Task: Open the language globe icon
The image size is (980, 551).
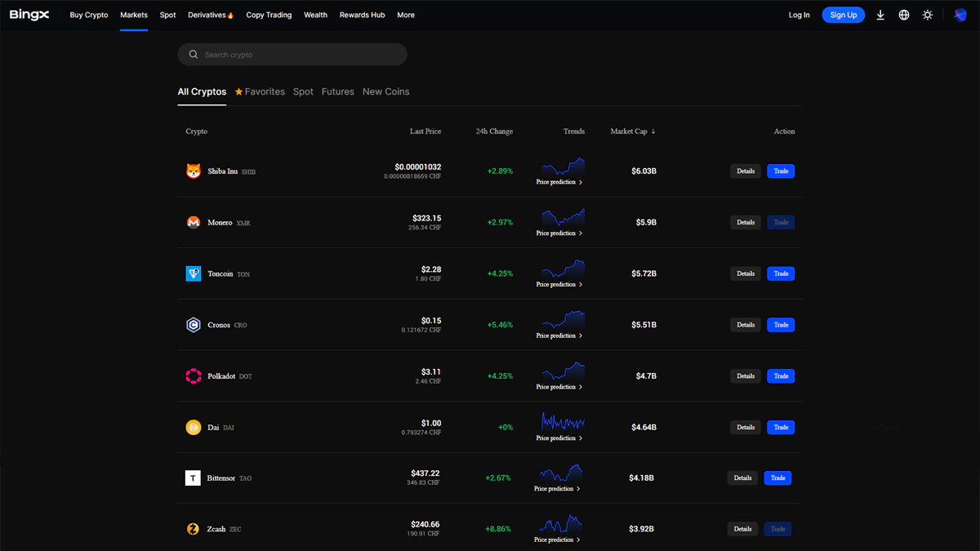Action: coord(904,15)
